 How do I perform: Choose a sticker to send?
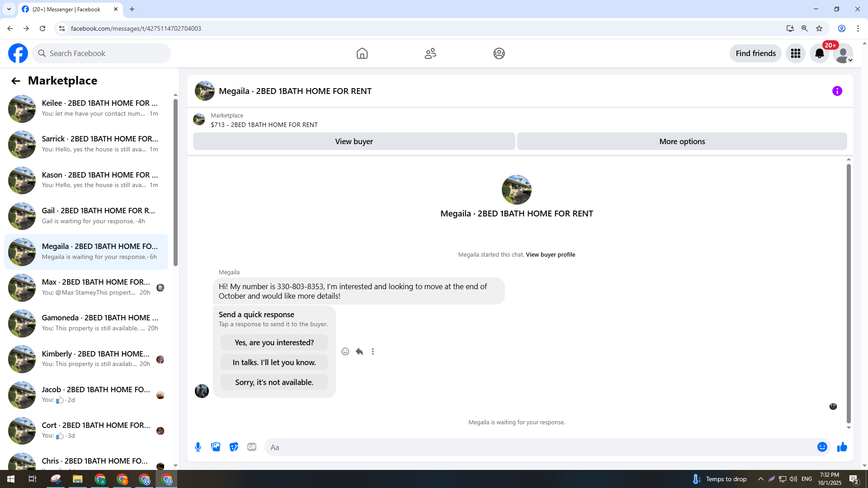(234, 447)
